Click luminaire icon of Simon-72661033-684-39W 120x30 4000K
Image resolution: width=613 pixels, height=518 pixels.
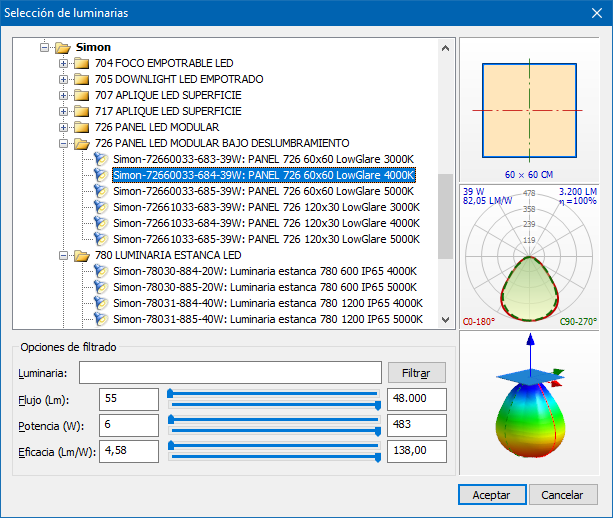pos(101,223)
